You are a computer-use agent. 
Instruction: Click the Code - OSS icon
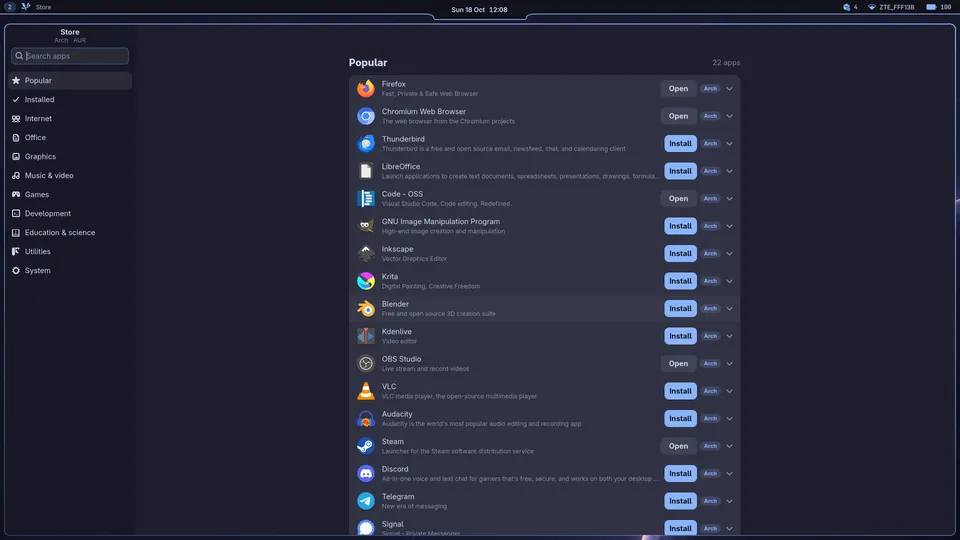(x=366, y=198)
